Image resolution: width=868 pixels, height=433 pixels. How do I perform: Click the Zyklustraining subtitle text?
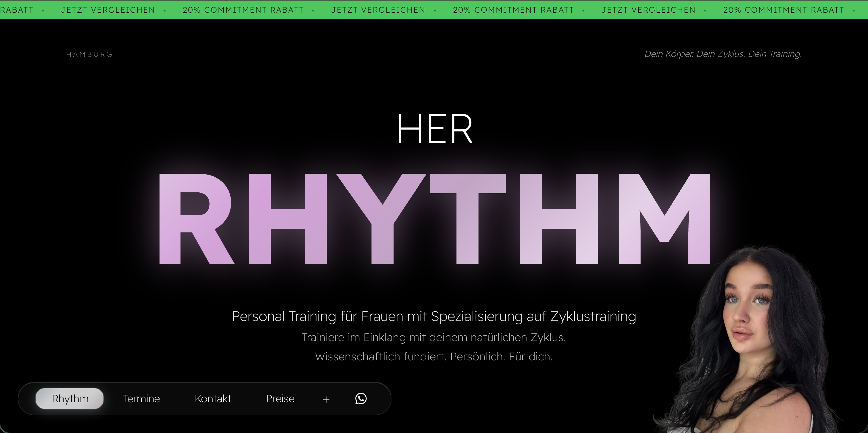coord(434,316)
